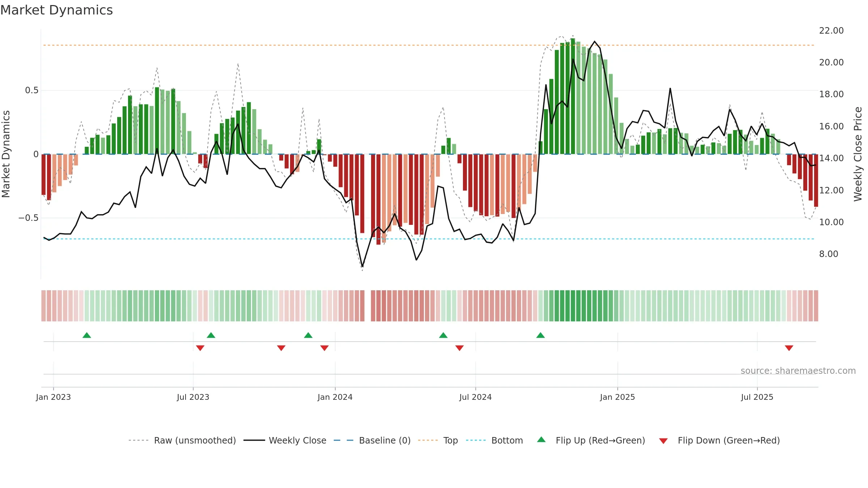
Task: Click the 14.00 price tick label
Action: (831, 158)
